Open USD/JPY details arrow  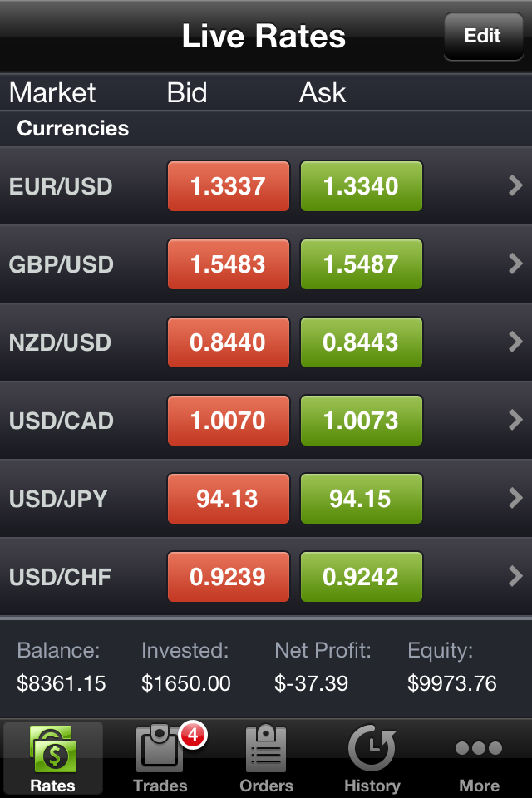pyautogui.click(x=515, y=498)
